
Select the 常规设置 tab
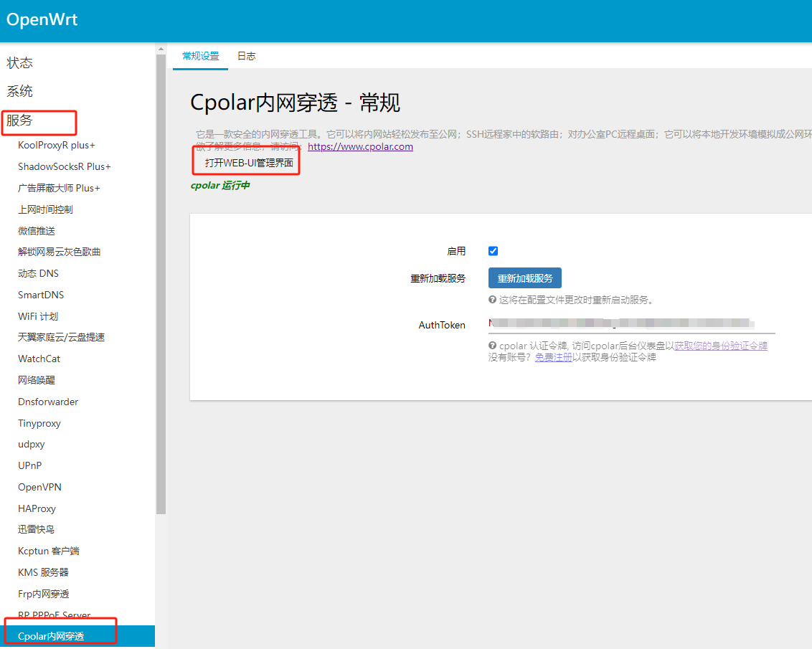coord(199,55)
